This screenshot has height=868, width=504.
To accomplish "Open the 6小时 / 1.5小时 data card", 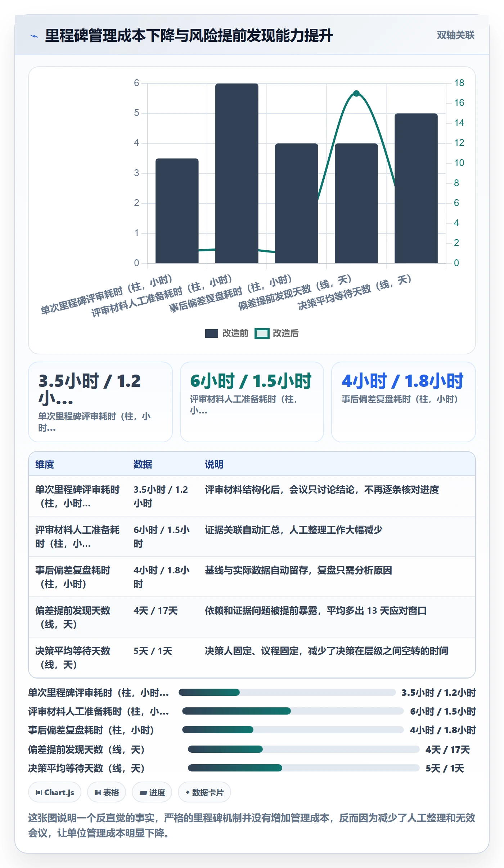I will [252, 402].
